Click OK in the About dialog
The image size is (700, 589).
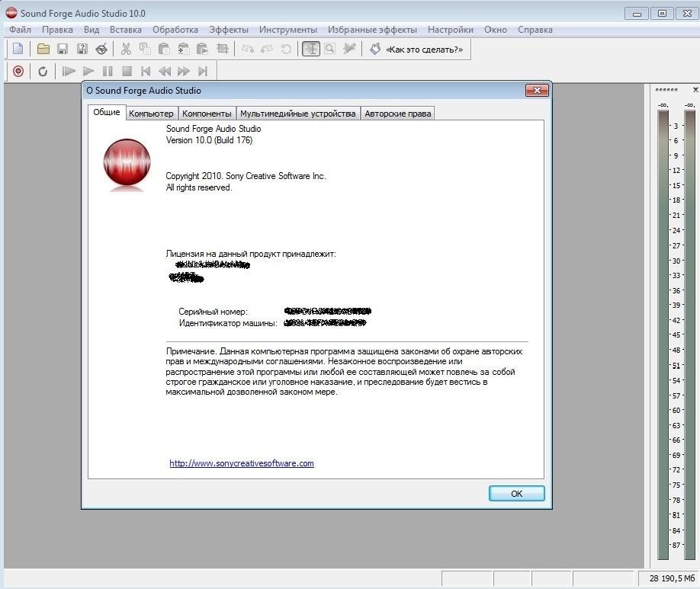(x=516, y=494)
